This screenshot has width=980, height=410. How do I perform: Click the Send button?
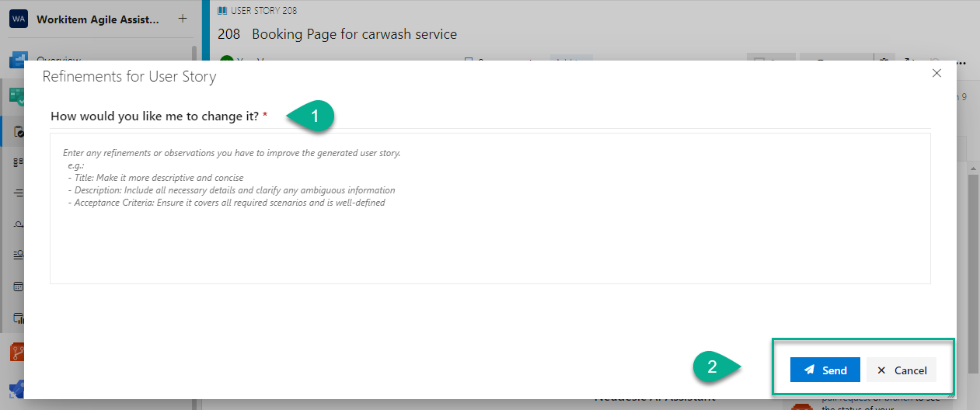coord(825,370)
